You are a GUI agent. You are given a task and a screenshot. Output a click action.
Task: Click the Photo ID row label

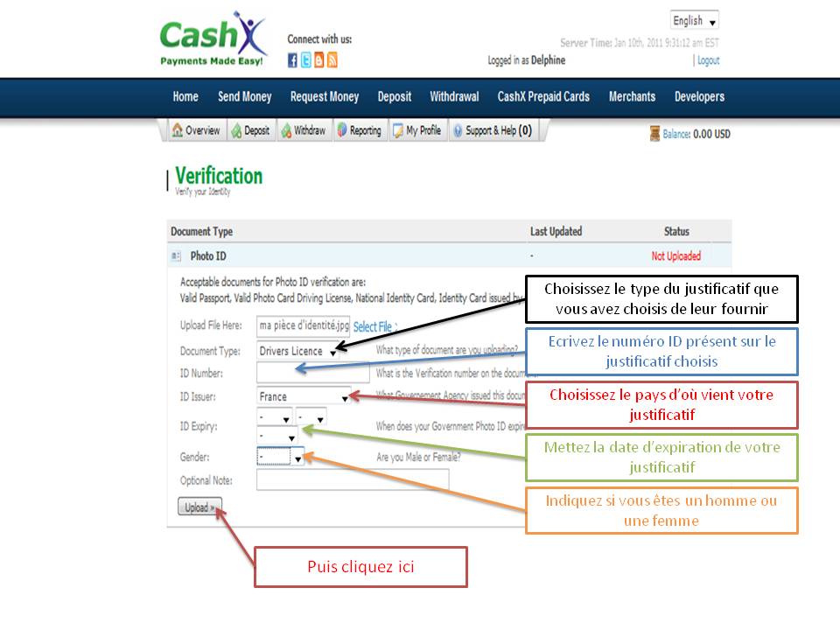(208, 256)
